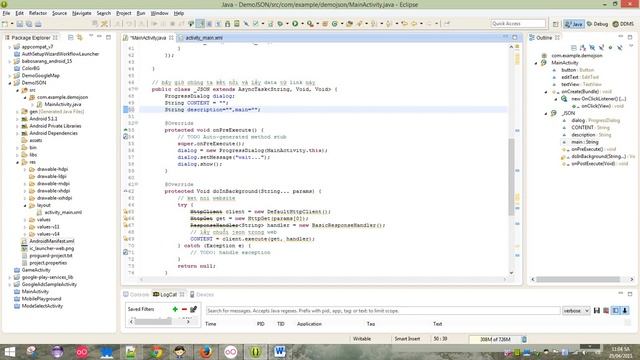Open Firefox from the Windows taskbar

(206, 351)
